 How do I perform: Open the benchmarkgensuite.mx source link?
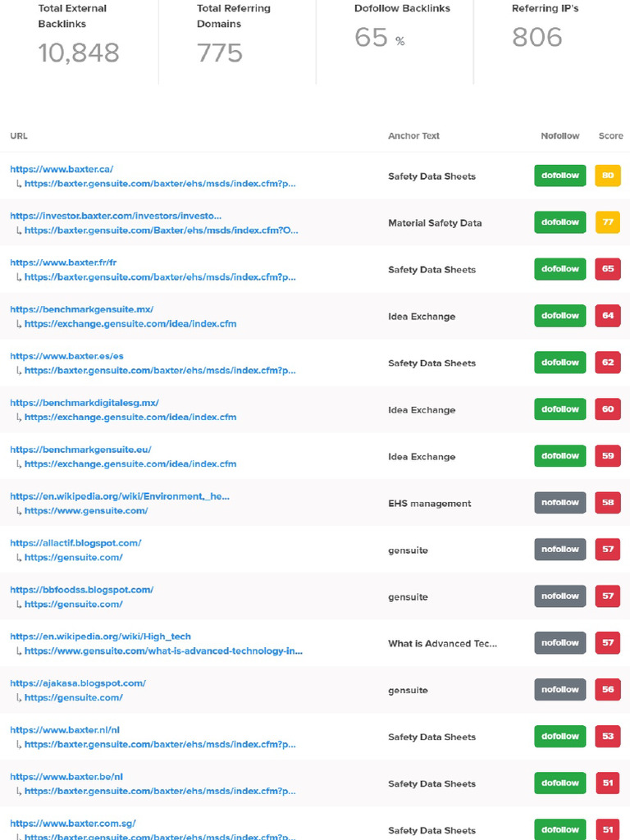point(82,309)
